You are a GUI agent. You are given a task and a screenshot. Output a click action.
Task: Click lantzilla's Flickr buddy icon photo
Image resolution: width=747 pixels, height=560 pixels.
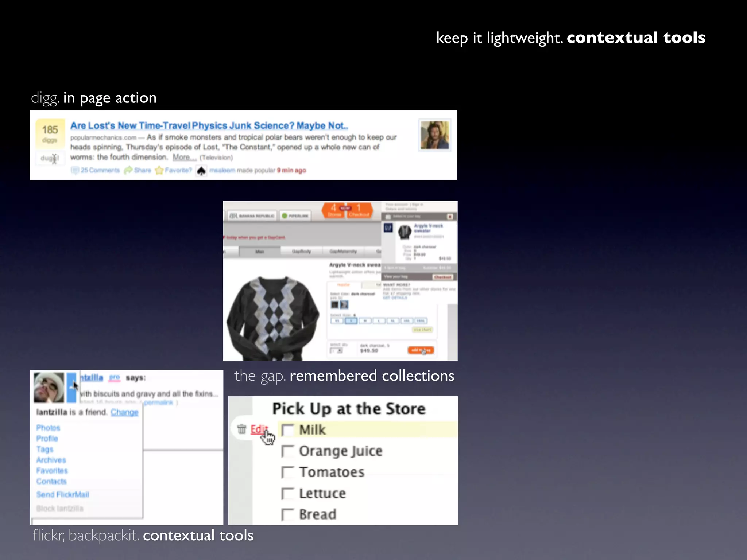coord(49,387)
